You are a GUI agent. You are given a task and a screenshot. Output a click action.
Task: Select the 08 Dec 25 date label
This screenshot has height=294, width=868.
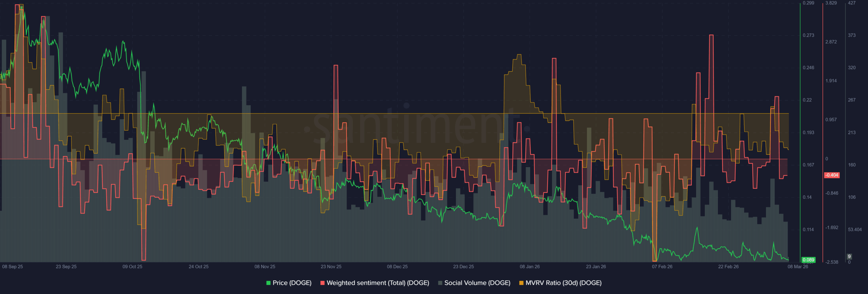point(397,267)
